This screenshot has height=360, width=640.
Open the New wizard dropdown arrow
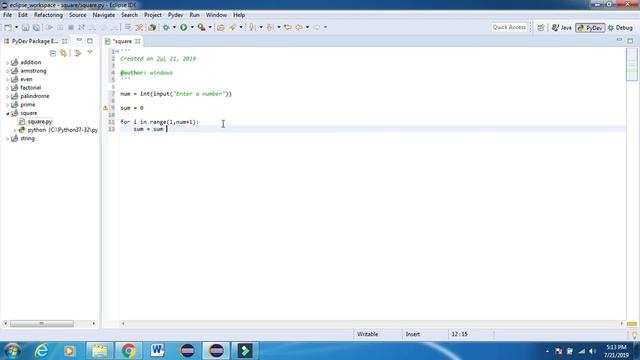(x=16, y=27)
